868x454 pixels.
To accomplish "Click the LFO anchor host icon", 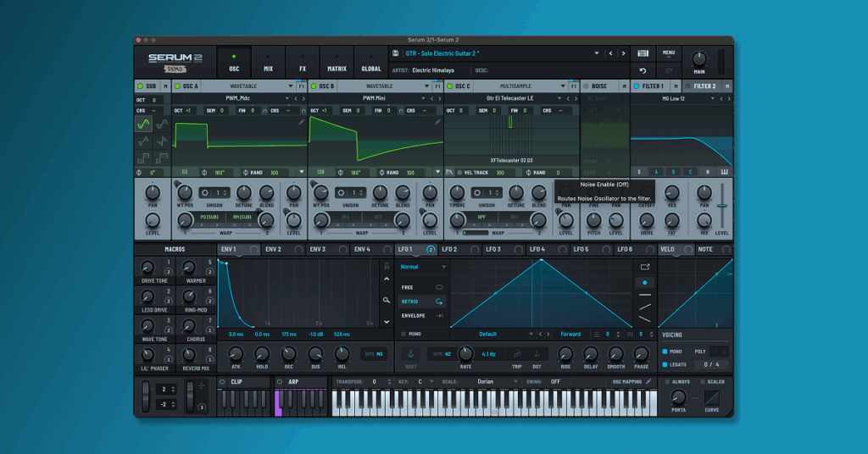I will (x=411, y=354).
